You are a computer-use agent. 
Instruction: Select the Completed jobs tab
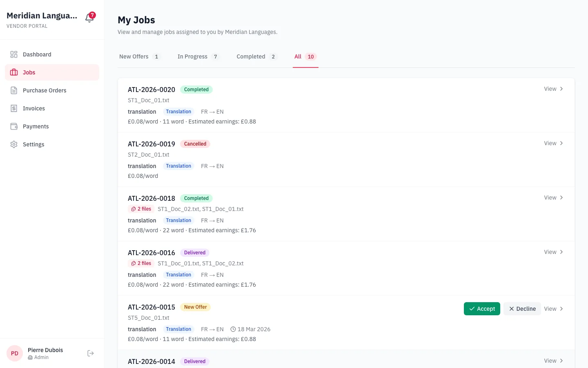256,57
